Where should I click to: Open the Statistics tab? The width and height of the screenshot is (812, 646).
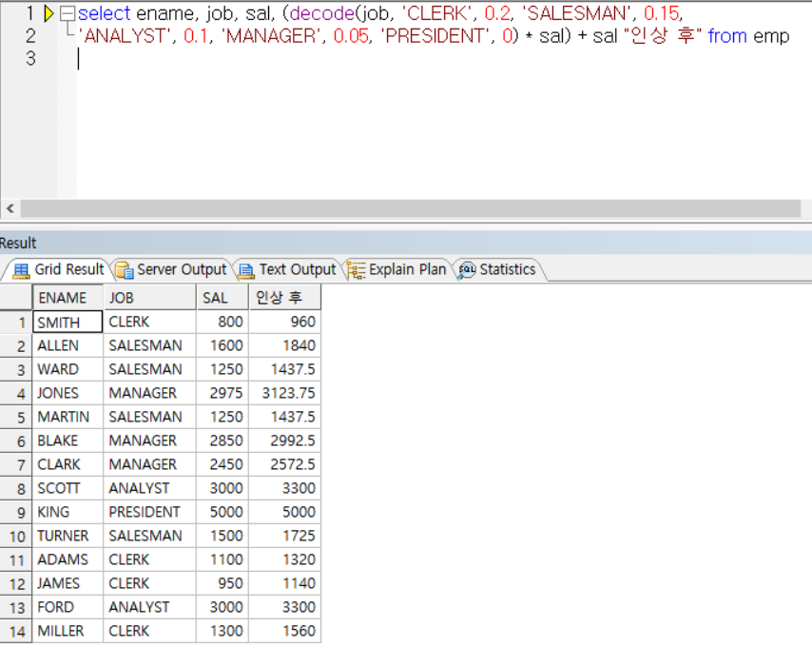498,269
